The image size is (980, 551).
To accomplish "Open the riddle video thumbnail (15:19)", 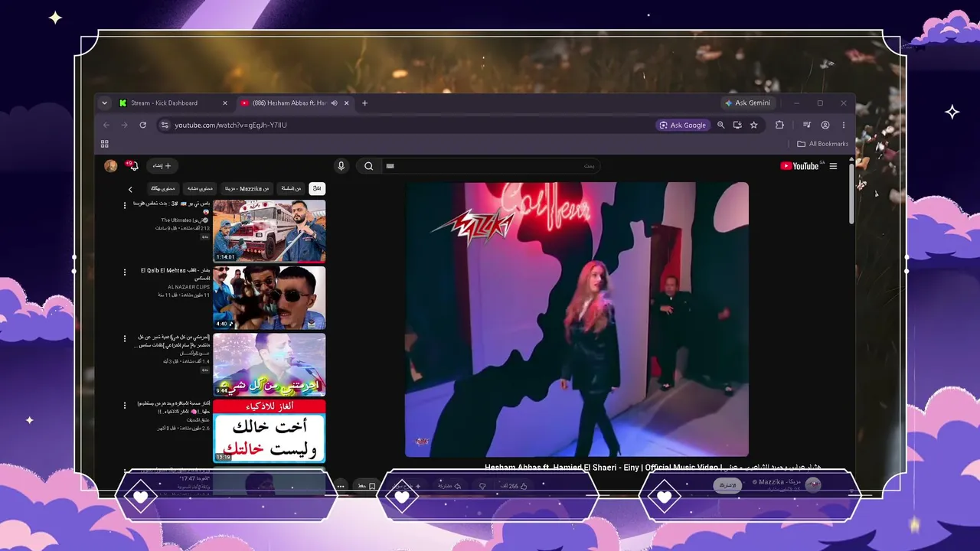I will pyautogui.click(x=269, y=431).
